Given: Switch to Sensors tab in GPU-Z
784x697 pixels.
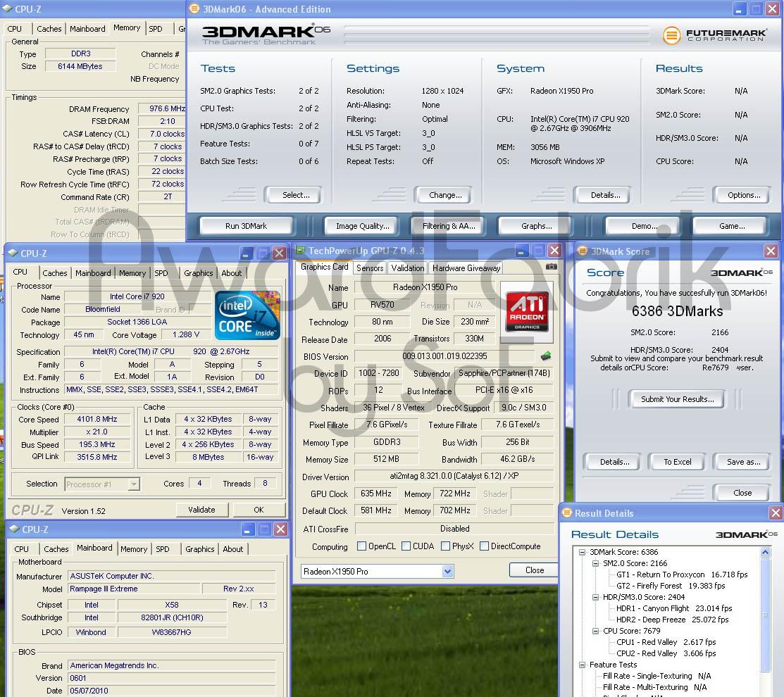Looking at the screenshot, I should pyautogui.click(x=370, y=268).
